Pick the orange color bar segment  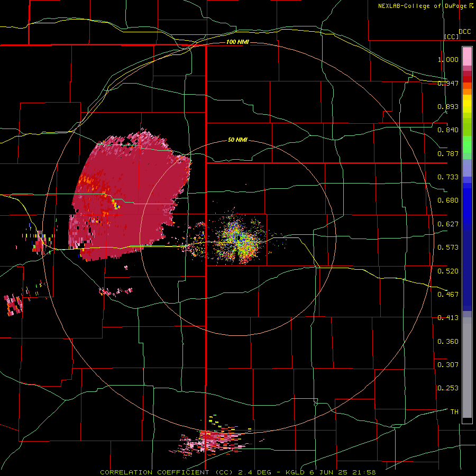467,91
